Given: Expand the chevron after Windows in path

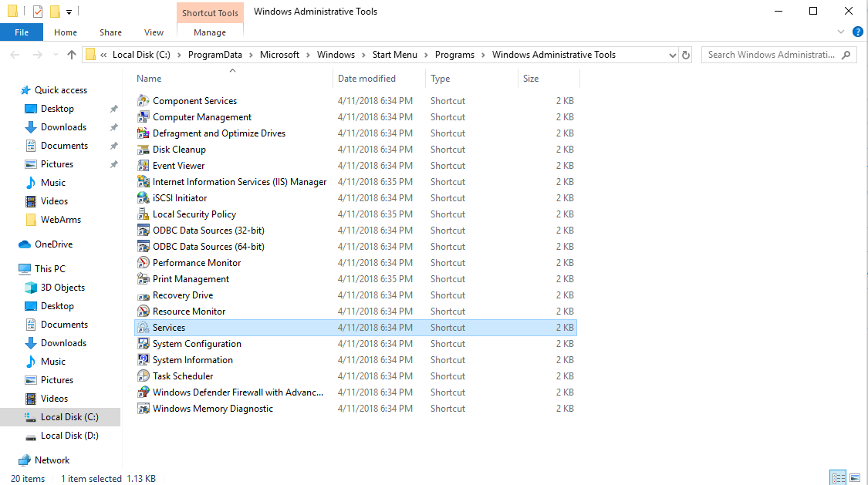Looking at the screenshot, I should [363, 55].
